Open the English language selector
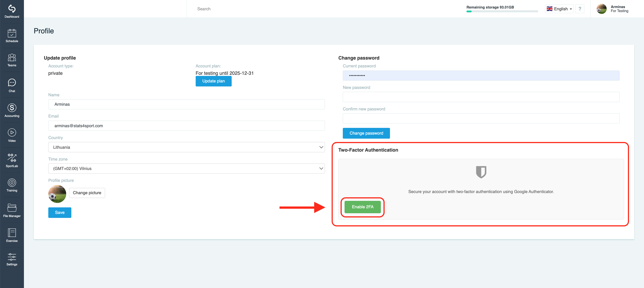The width and height of the screenshot is (644, 288). pos(559,9)
